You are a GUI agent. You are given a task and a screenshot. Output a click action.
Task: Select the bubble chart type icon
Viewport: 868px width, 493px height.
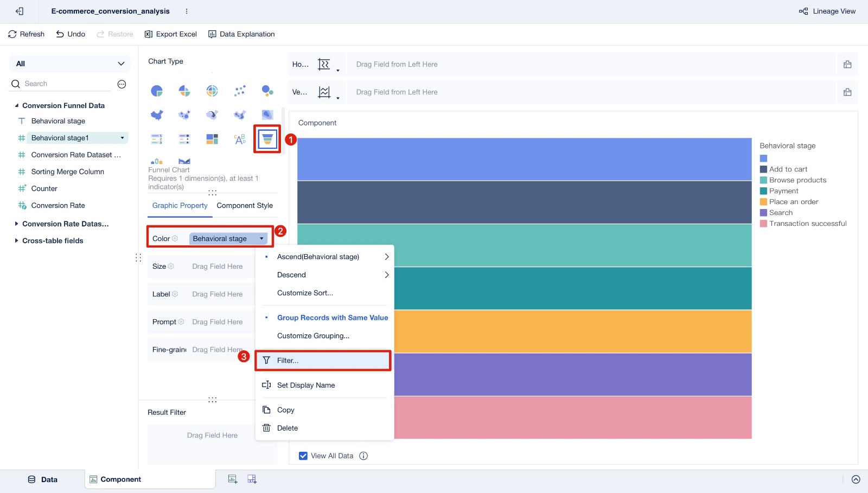tap(267, 91)
